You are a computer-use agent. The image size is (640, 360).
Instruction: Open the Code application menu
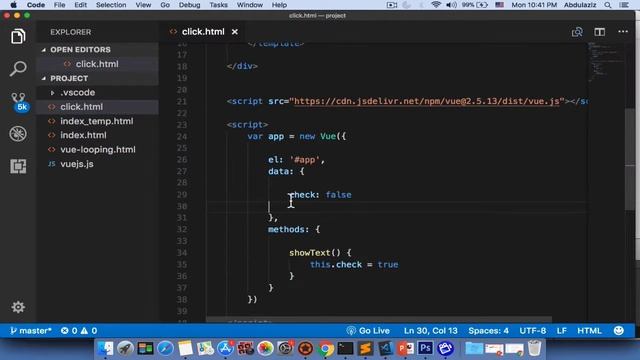pos(36,5)
